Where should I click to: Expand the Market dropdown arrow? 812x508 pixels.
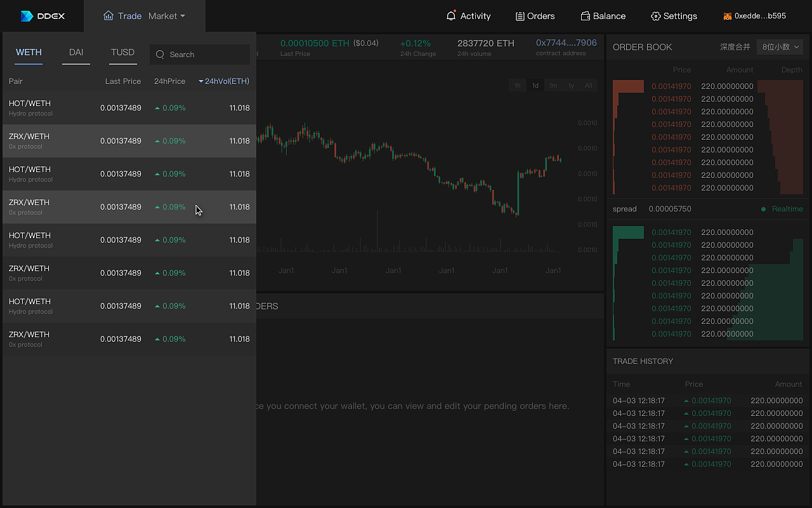pos(183,16)
